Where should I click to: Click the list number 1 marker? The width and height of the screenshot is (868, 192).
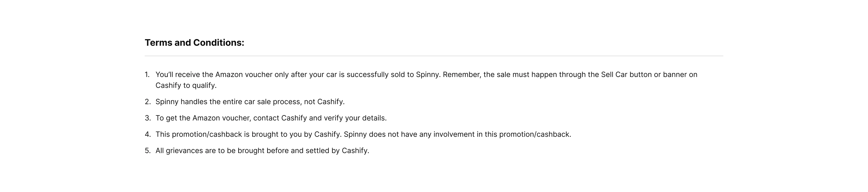click(147, 75)
